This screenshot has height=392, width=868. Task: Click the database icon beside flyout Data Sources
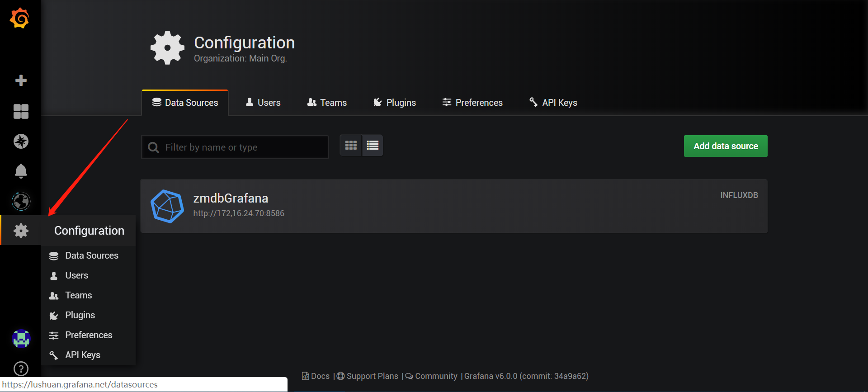point(54,256)
